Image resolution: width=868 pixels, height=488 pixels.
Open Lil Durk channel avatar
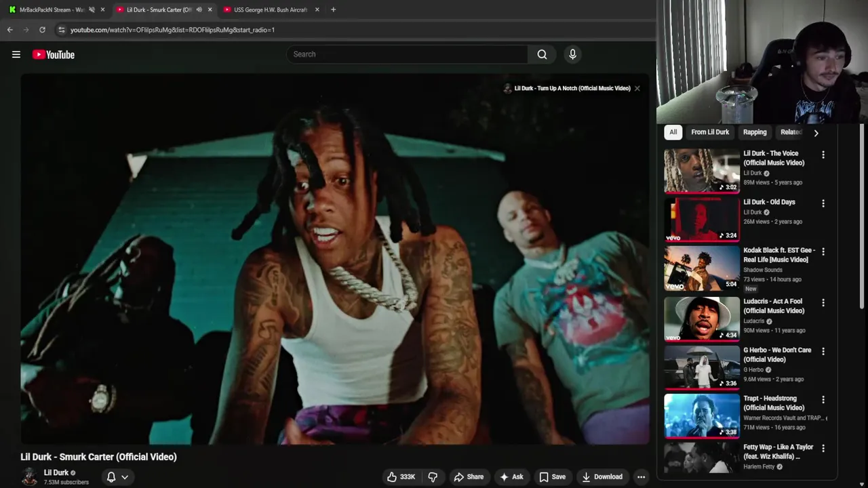29,477
